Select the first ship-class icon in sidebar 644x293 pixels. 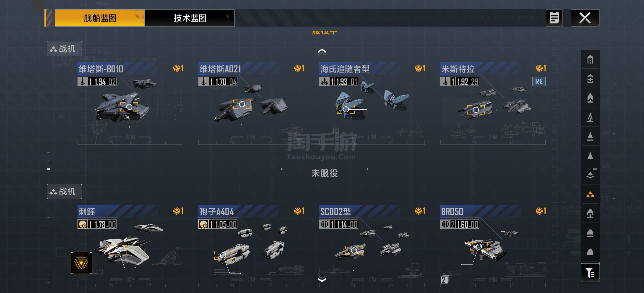coord(590,59)
